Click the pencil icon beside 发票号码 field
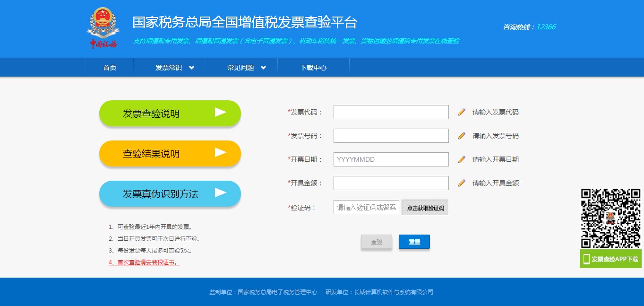The width and height of the screenshot is (644, 306). click(461, 135)
